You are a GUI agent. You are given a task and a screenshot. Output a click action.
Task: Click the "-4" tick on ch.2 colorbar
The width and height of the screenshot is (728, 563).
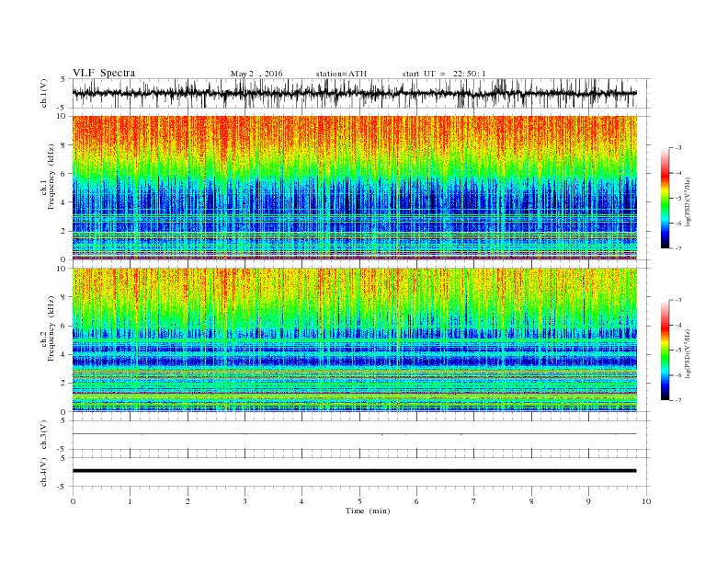click(x=677, y=325)
